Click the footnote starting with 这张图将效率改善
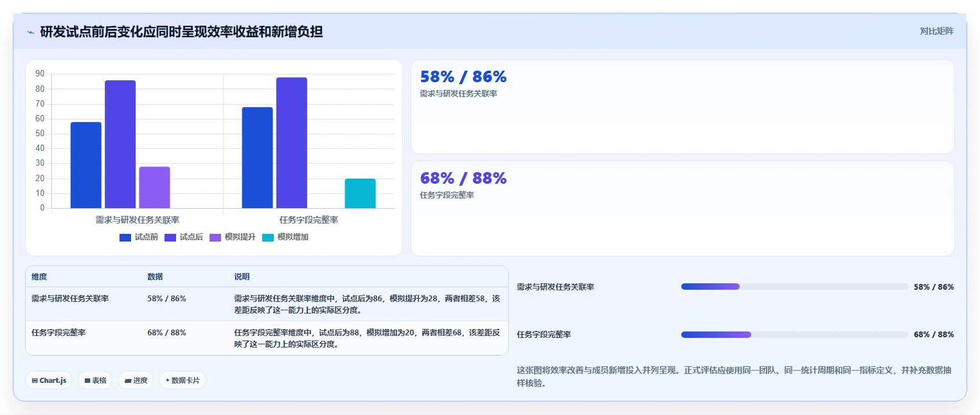Screen dimensions: 980x415 735,377
